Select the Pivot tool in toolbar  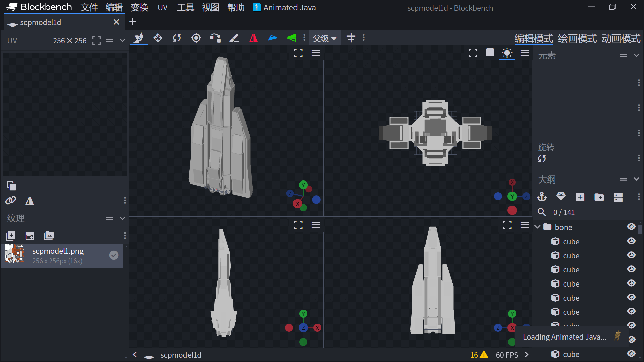coord(196,38)
